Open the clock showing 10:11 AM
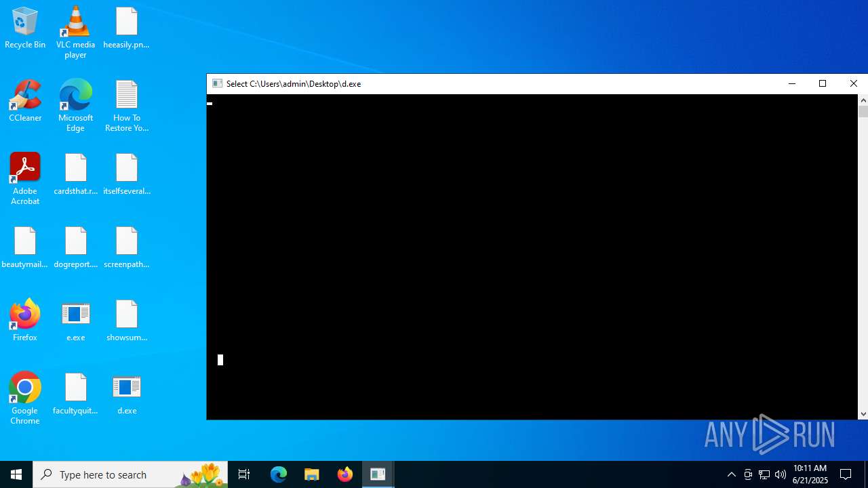 coord(810,474)
